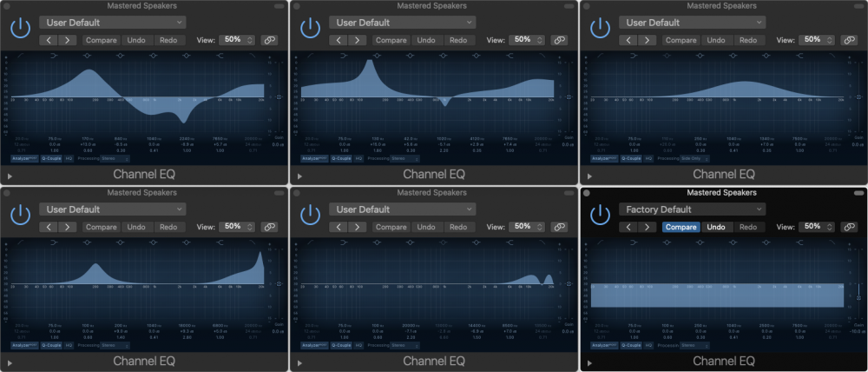Screen dimensions: 868x372
Task: Toggle the peak band icon above 2240 Hz, top-left EQ
Action: (186, 56)
